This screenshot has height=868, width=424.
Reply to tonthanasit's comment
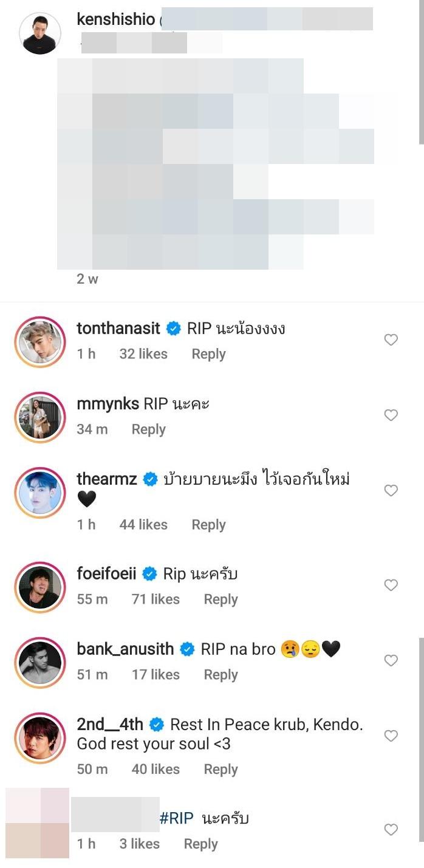[x=208, y=354]
